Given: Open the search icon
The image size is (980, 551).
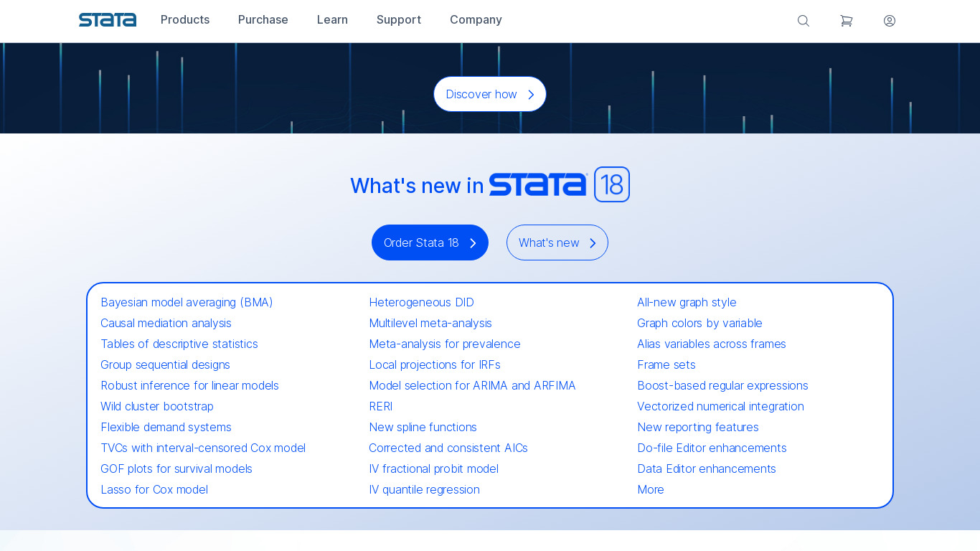Looking at the screenshot, I should (804, 21).
